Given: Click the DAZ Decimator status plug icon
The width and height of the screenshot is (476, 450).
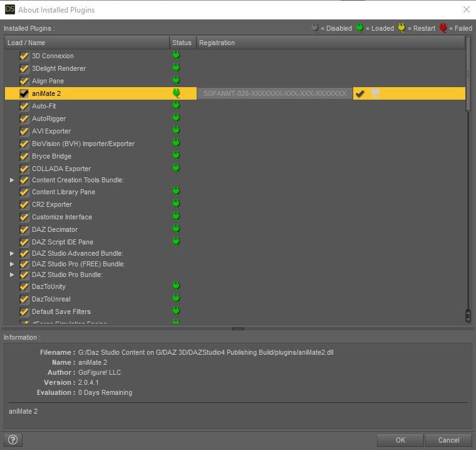Looking at the screenshot, I should point(176,229).
